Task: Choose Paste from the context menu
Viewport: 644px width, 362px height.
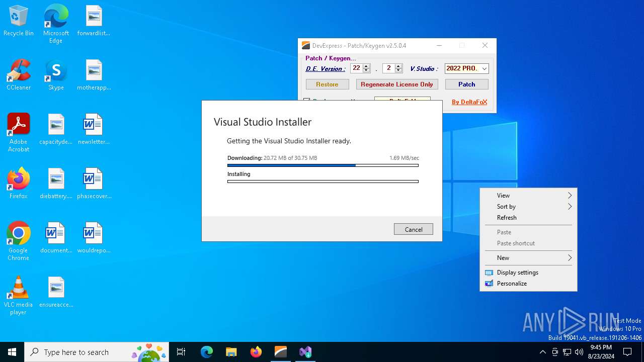Action: coord(528,232)
